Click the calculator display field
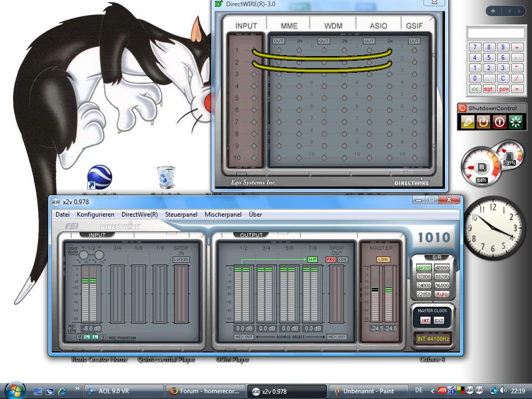The height and width of the screenshot is (399, 532). pos(496,33)
